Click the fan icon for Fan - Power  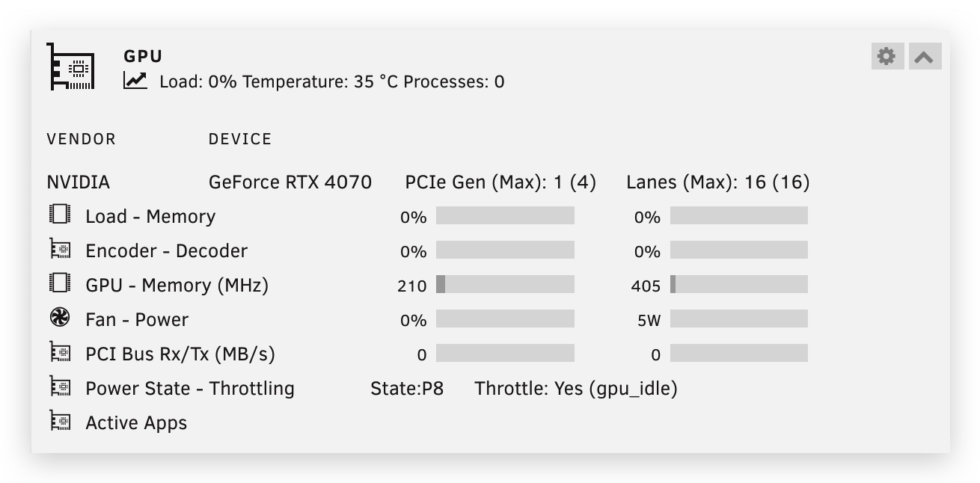click(60, 319)
